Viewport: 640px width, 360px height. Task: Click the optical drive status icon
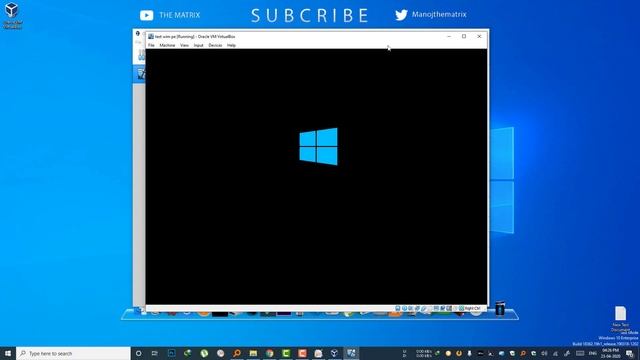(x=404, y=308)
